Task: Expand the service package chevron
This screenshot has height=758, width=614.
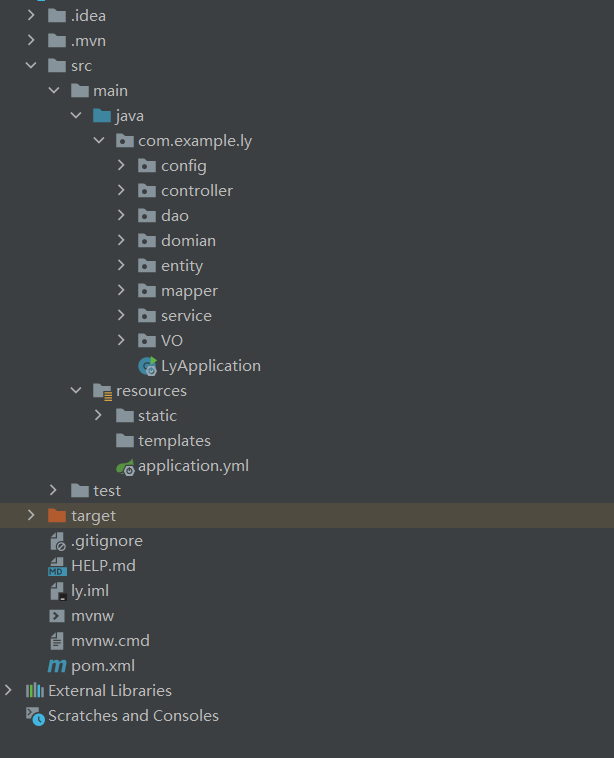Action: coord(121,315)
